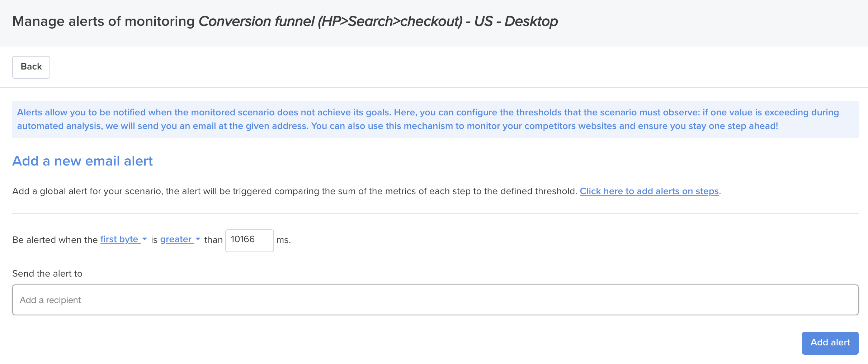
Task: Submit the alert with Add alert
Action: [830, 343]
